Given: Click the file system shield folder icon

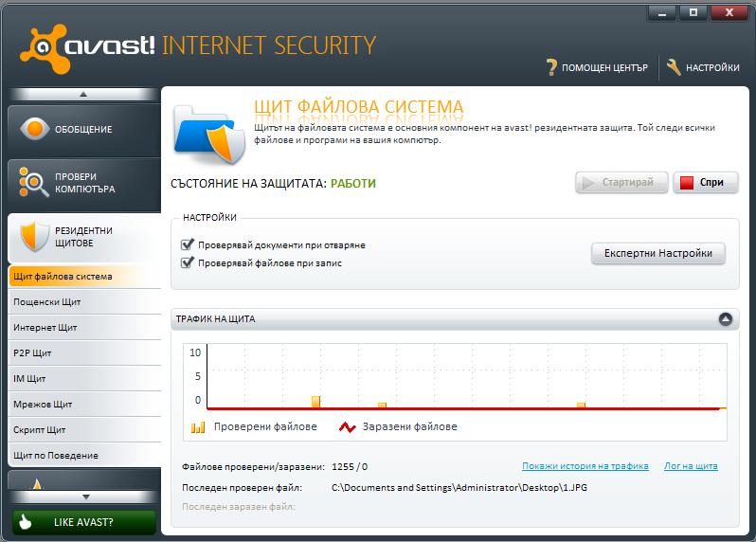Looking at the screenshot, I should pos(209,135).
